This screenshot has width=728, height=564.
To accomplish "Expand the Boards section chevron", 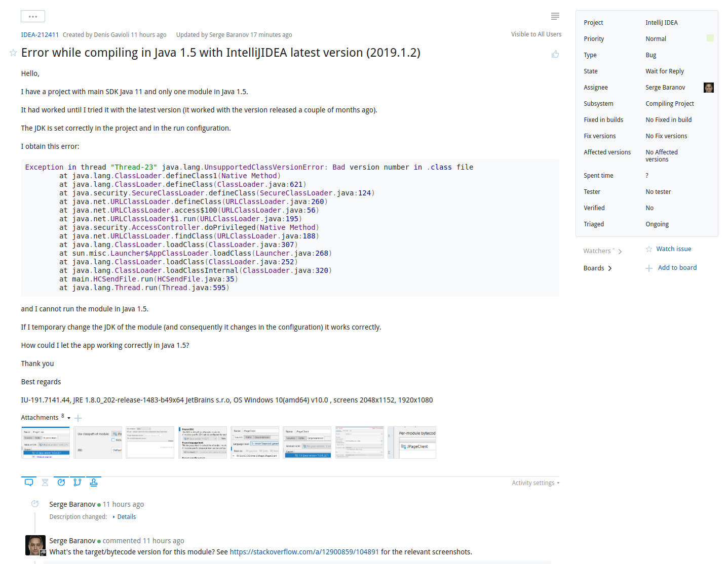I will tap(610, 268).
